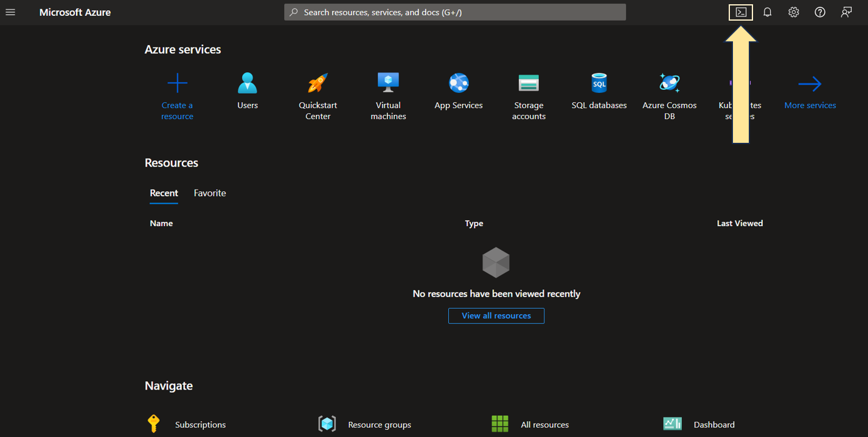This screenshot has width=868, height=437.
Task: Sort by the Type column header
Action: click(x=474, y=223)
